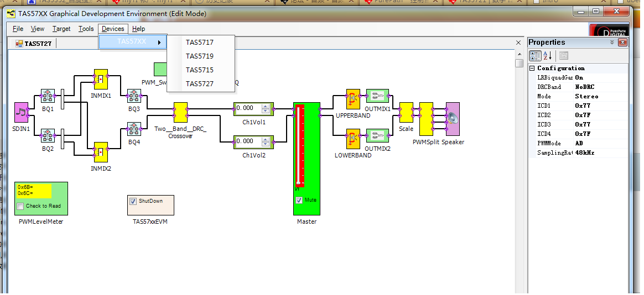644x295 pixels.
Task: Click the yellow PWMLevelMeter readout box
Action: pos(34,191)
